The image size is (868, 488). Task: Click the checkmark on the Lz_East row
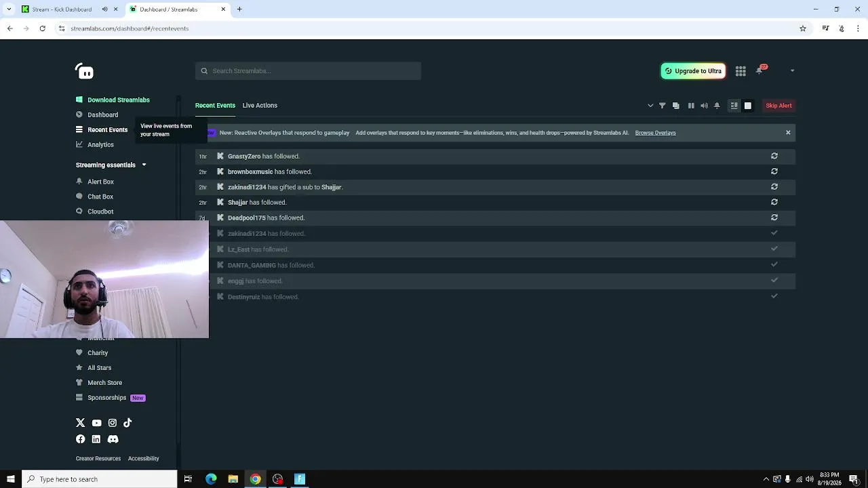(774, 249)
